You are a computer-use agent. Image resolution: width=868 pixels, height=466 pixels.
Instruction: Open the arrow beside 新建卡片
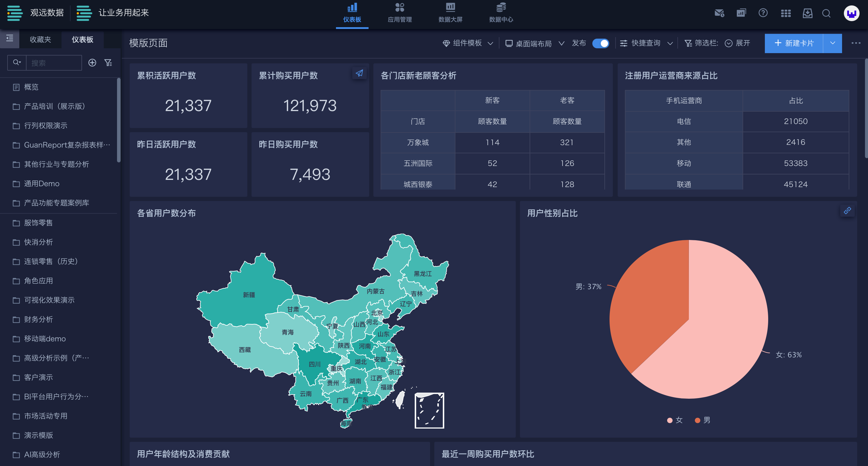pos(832,43)
